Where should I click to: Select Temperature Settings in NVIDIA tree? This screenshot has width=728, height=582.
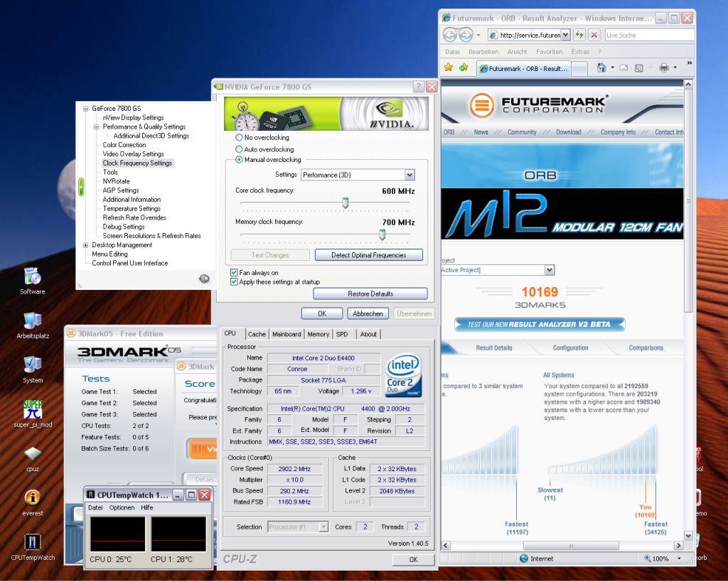pyautogui.click(x=132, y=209)
